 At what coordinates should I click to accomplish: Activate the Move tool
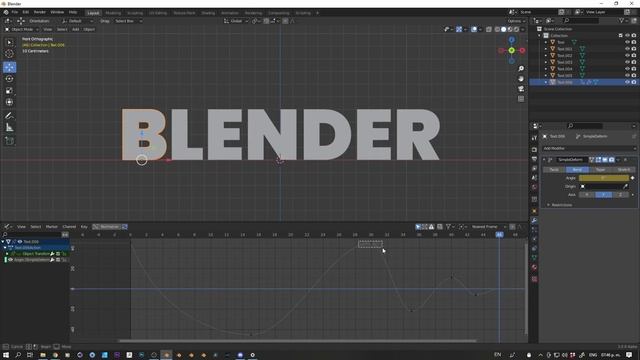coord(9,67)
